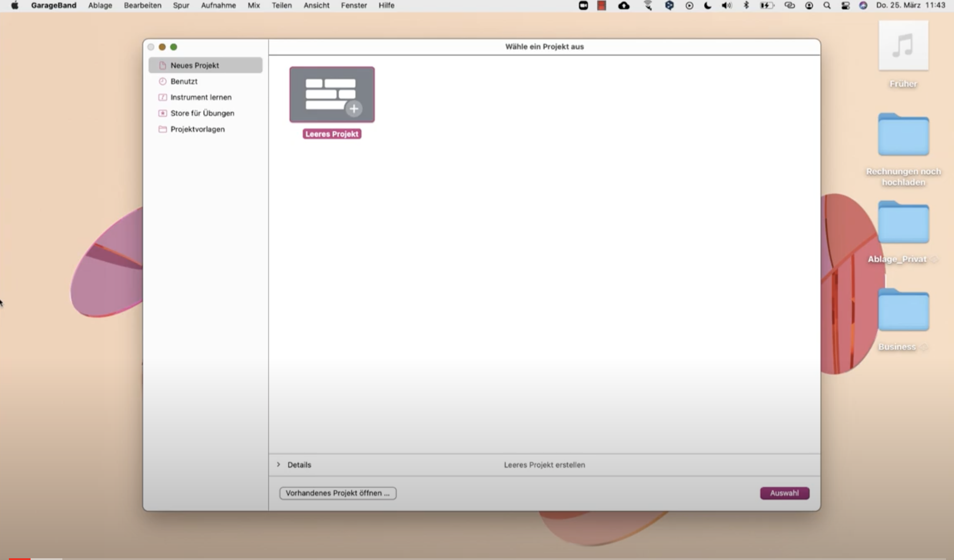Click the Leeres Projekt erstellen description
Viewport: 954px width, 560px height.
click(544, 465)
